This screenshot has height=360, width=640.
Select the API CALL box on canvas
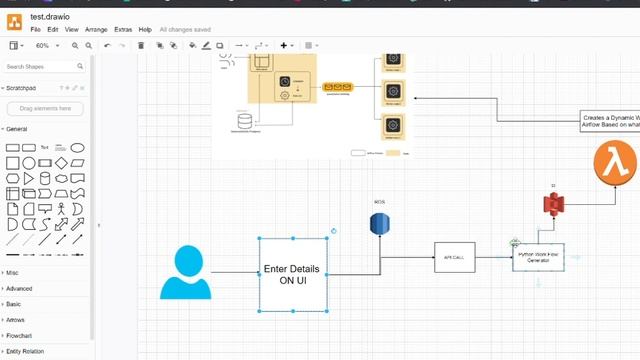[455, 258]
